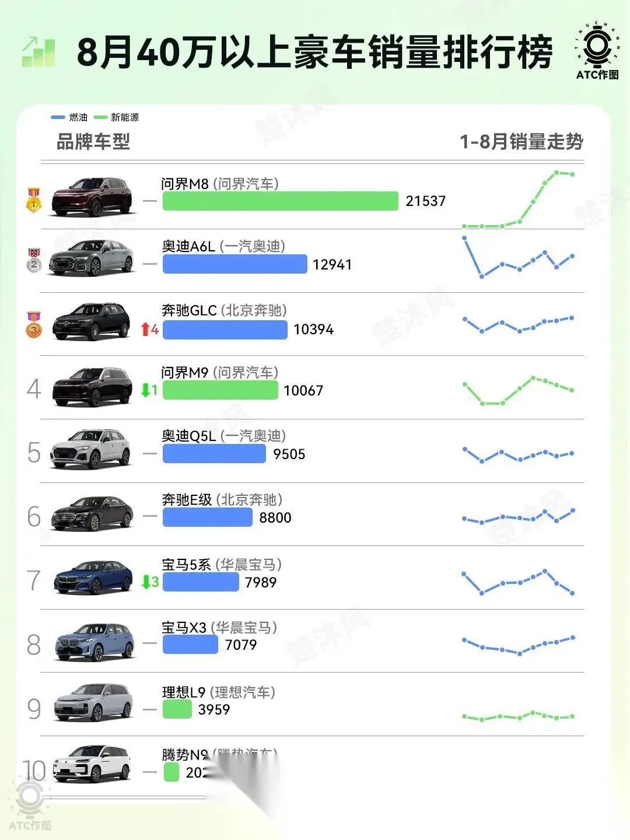
Task: Select the 问界M8 car thumbnail
Action: [x=92, y=197]
